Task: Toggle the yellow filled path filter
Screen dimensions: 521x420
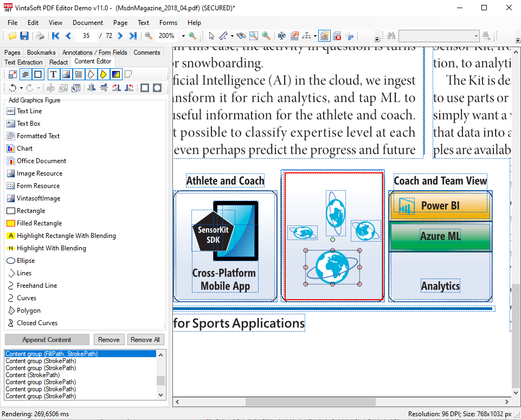Action: tap(103, 74)
